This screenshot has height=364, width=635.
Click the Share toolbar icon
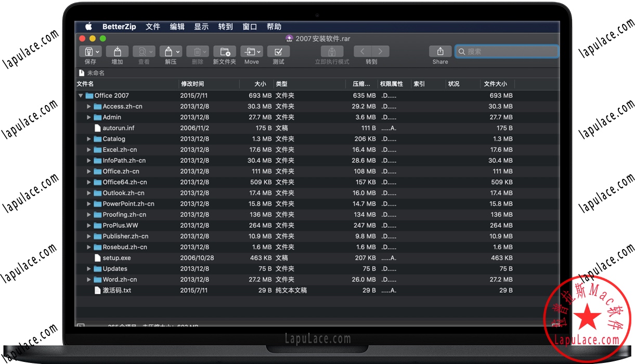click(440, 51)
